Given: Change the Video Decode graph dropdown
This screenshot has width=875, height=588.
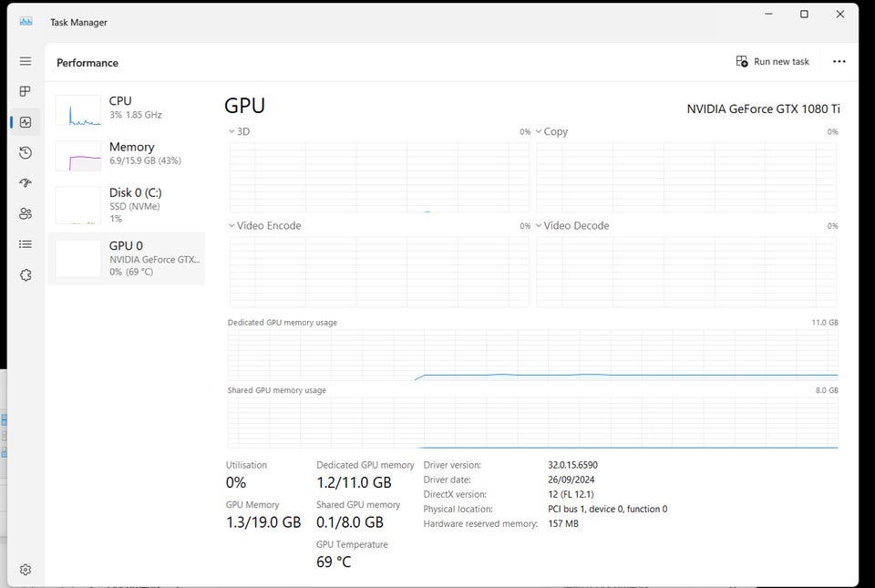Looking at the screenshot, I should [571, 226].
